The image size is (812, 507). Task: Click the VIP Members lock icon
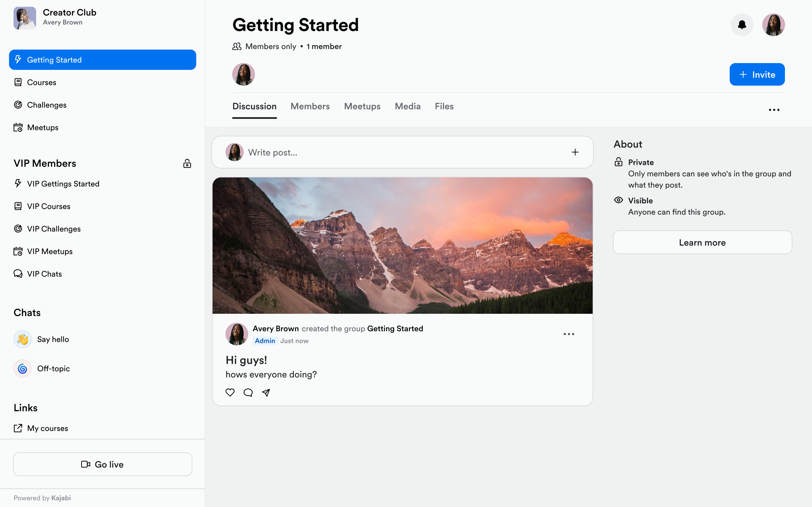click(x=187, y=163)
